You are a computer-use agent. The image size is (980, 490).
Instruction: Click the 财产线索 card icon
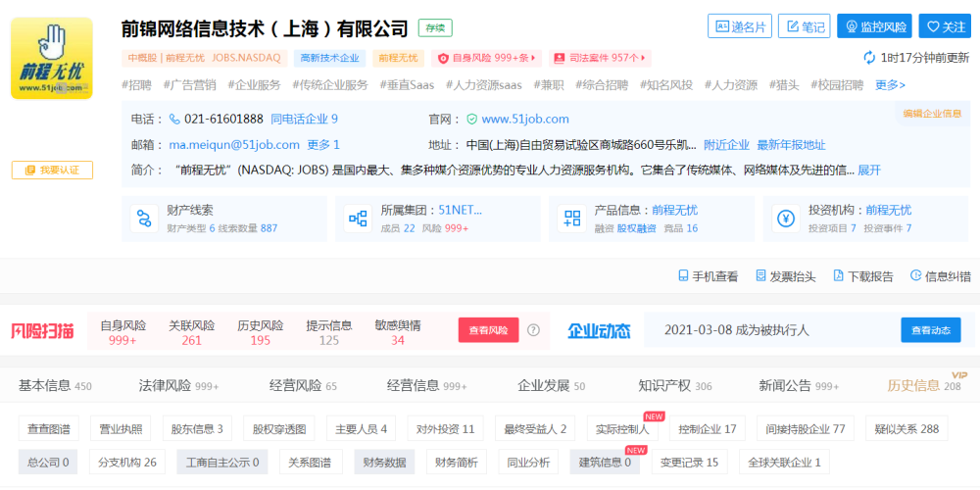(144, 219)
